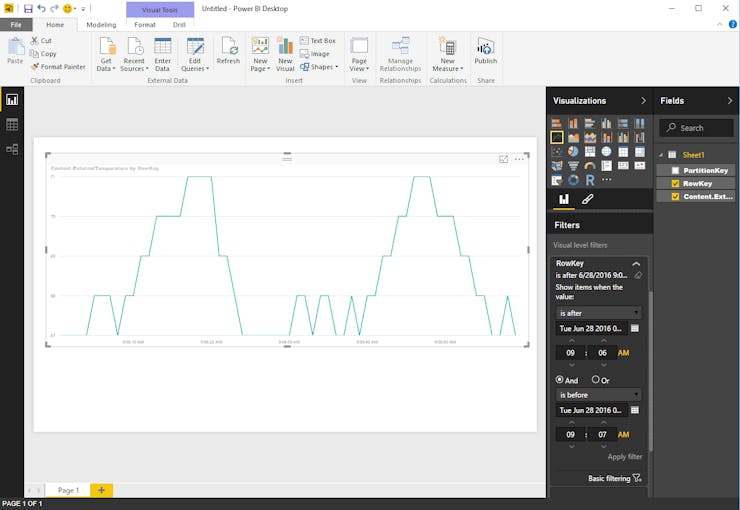Switch to Basic filtering
The image size is (740, 510).
pos(614,478)
